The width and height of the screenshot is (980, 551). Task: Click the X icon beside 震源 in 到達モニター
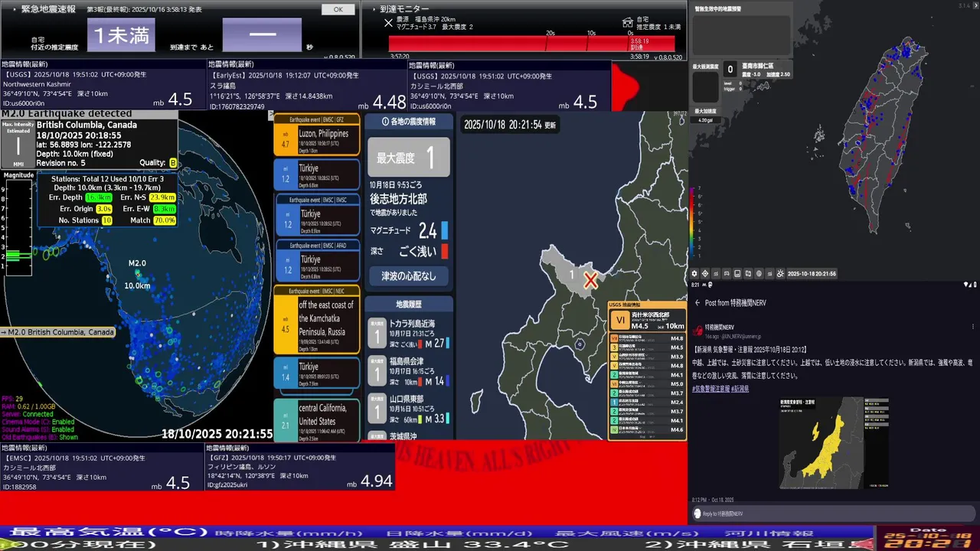coord(388,23)
